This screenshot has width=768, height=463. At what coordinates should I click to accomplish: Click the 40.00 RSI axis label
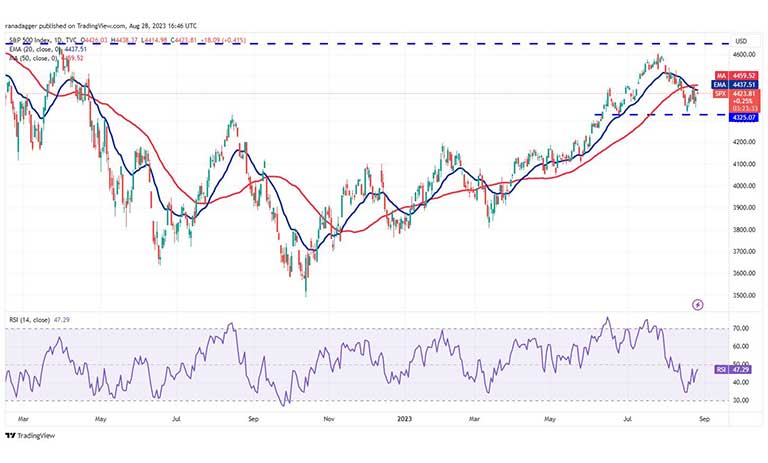(742, 383)
